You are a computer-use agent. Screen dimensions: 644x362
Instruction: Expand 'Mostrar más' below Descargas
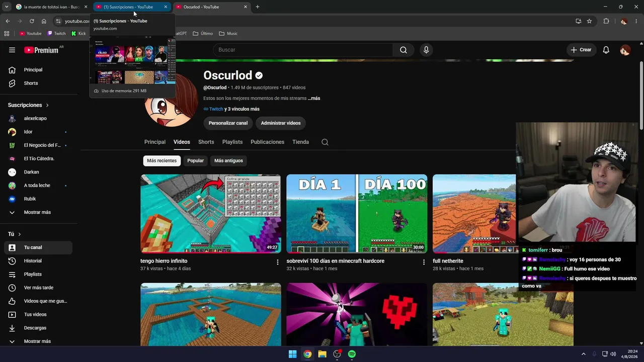tap(38, 341)
